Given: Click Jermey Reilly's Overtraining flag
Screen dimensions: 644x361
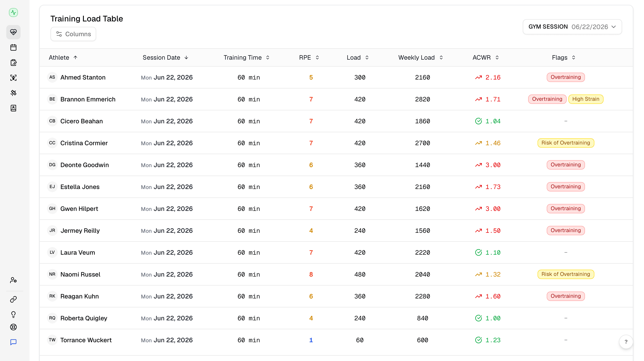Looking at the screenshot, I should pyautogui.click(x=566, y=230).
